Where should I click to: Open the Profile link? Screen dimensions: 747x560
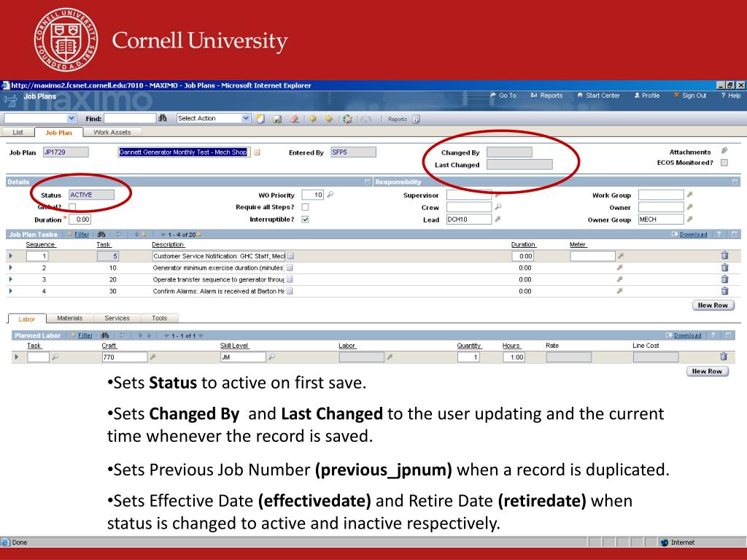(x=646, y=96)
